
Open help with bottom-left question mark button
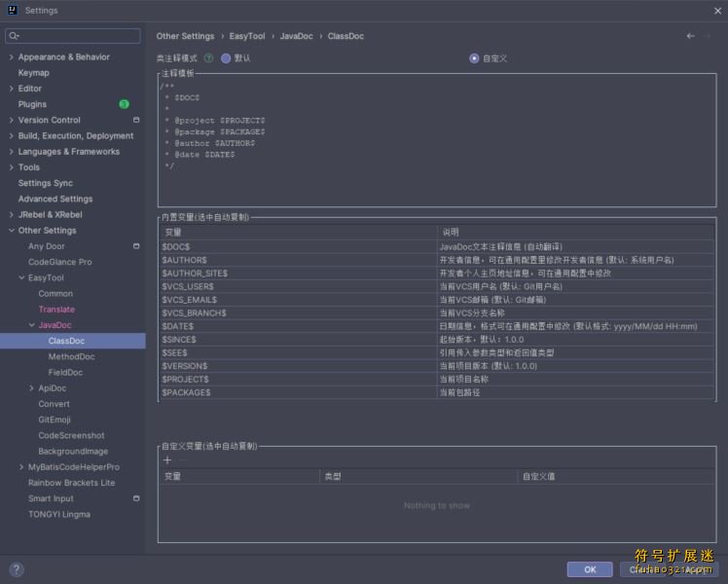pyautogui.click(x=17, y=569)
